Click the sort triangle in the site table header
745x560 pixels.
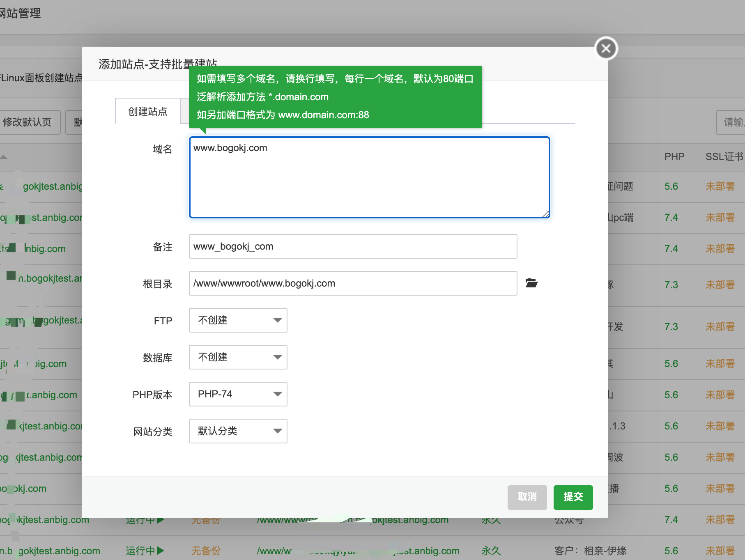pyautogui.click(x=4, y=157)
